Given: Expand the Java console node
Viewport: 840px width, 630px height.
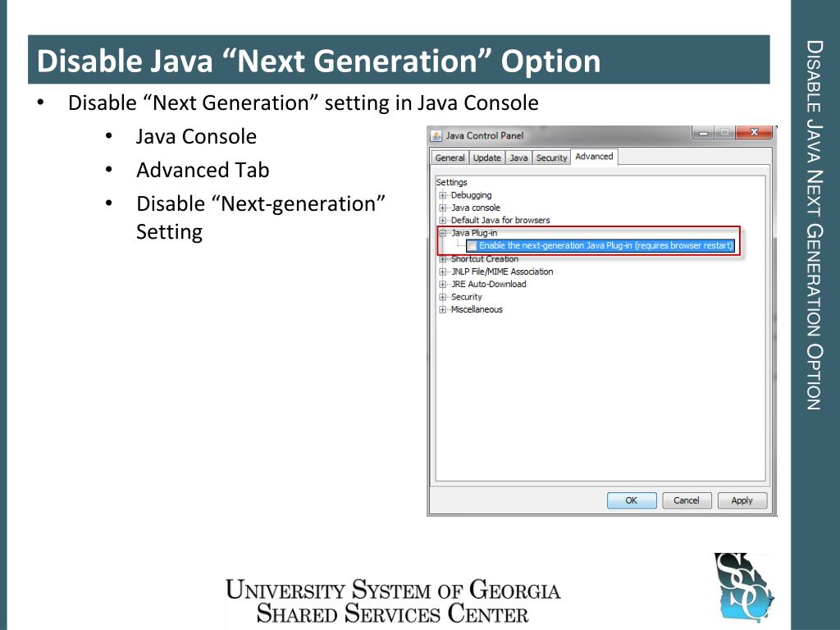Looking at the screenshot, I should click(442, 208).
